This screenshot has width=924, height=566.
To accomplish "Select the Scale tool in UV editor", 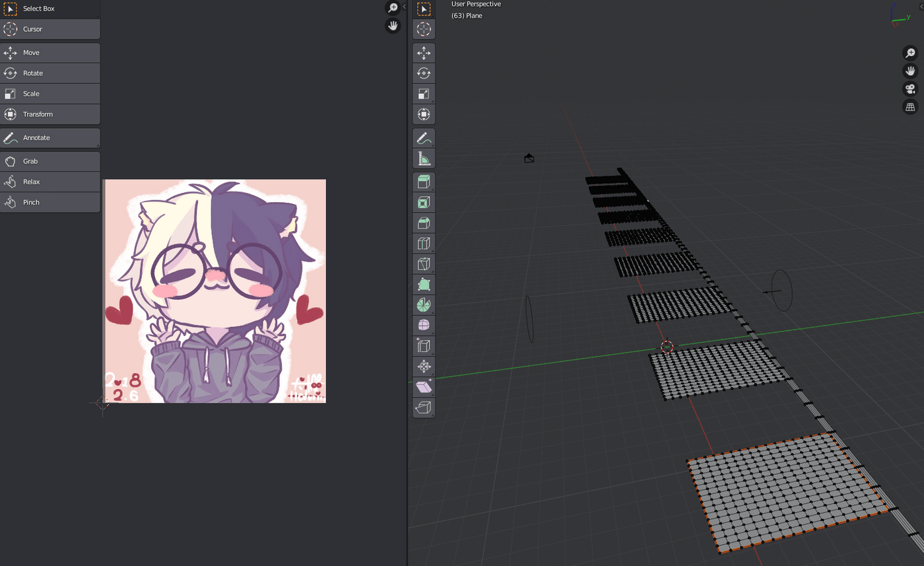I will click(x=50, y=94).
